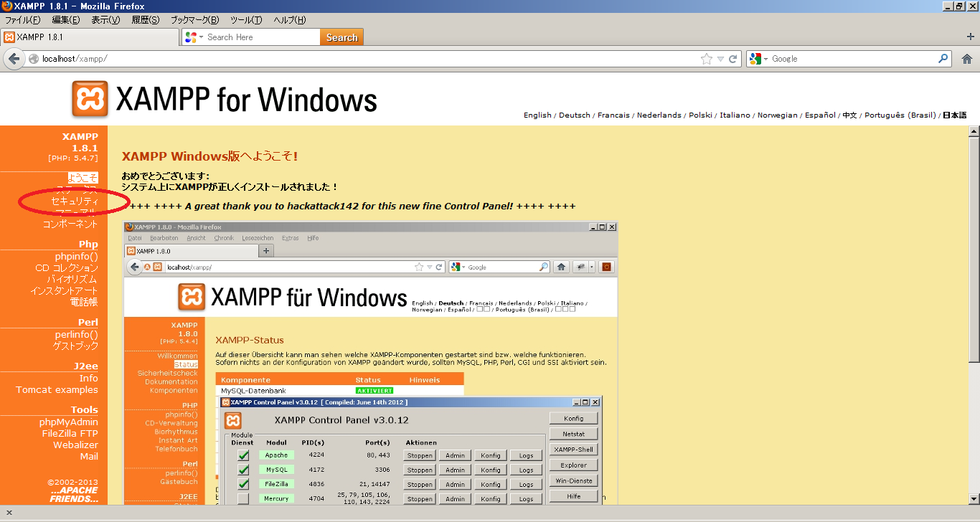This screenshot has height=522, width=980.
Task: Open the ツール(T) menu
Action: pyautogui.click(x=246, y=19)
